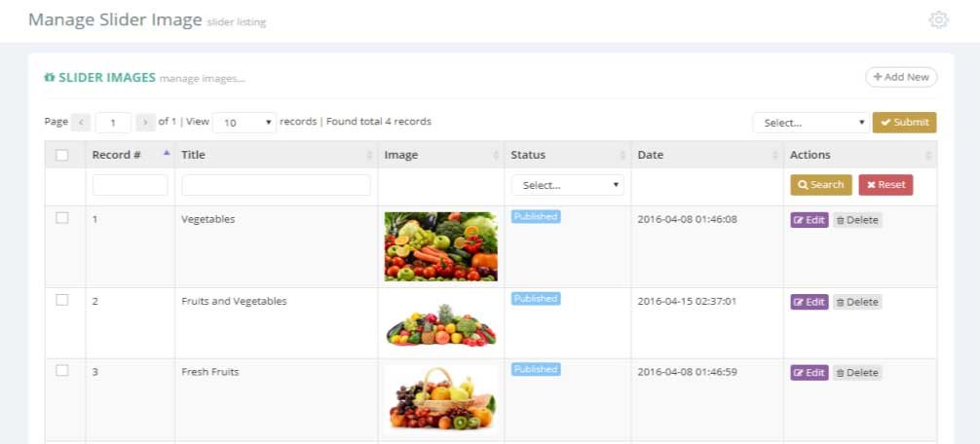Click the Fresh Fruits title text
The height and width of the screenshot is (444, 980).
(210, 372)
